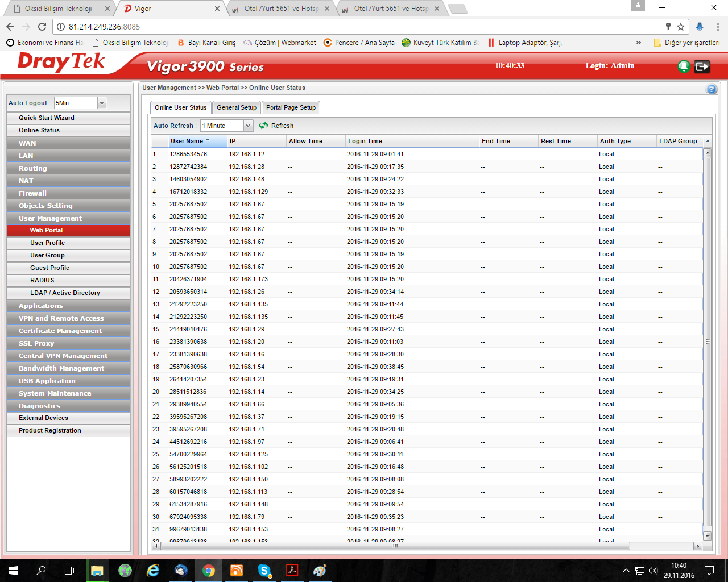
Task: Open File Explorer in taskbar
Action: click(x=97, y=571)
